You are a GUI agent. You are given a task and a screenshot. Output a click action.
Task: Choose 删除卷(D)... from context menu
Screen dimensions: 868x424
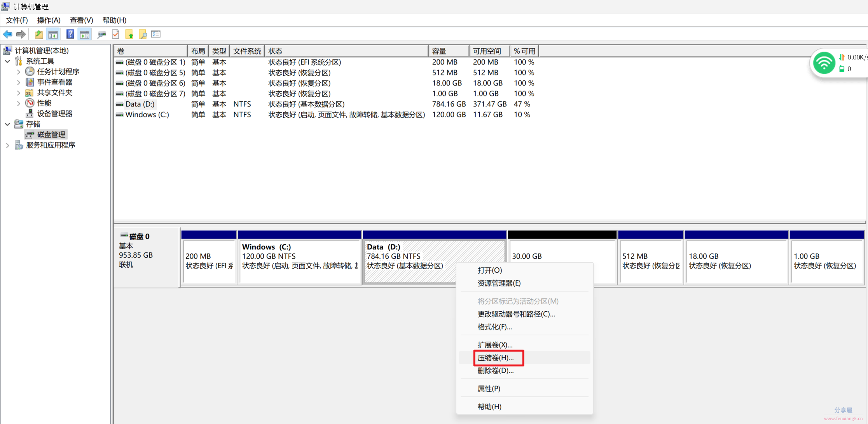pos(524,371)
